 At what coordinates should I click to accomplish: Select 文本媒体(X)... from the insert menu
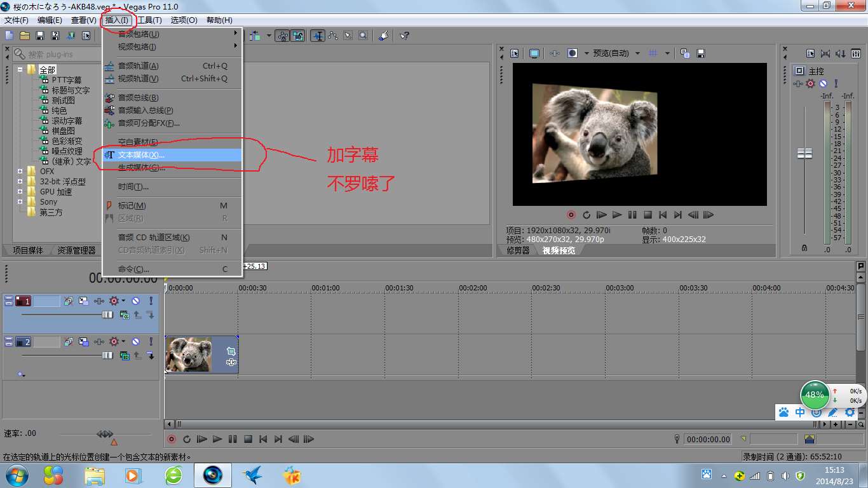click(172, 154)
